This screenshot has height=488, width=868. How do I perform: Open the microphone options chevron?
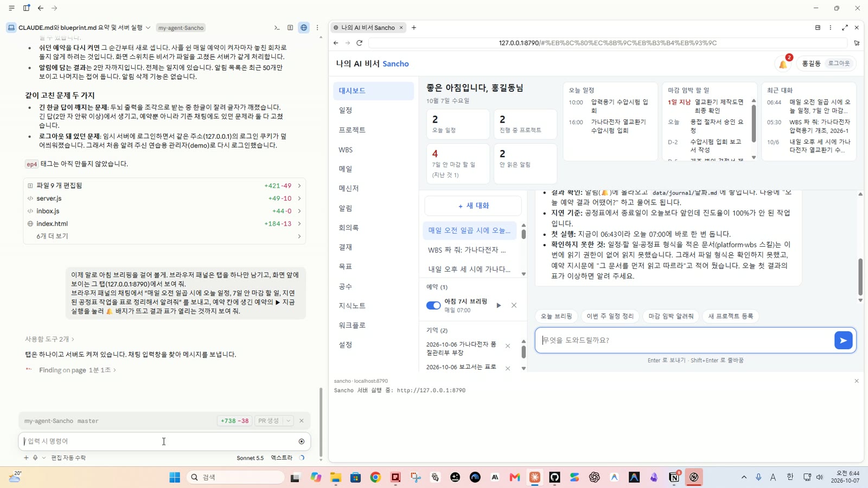44,458
